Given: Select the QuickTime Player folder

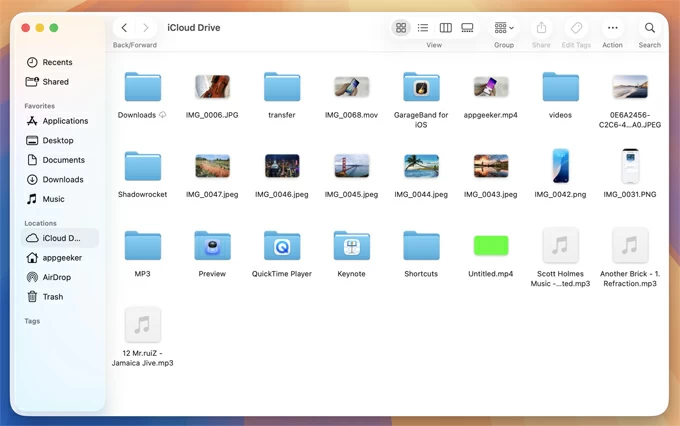Looking at the screenshot, I should [282, 246].
